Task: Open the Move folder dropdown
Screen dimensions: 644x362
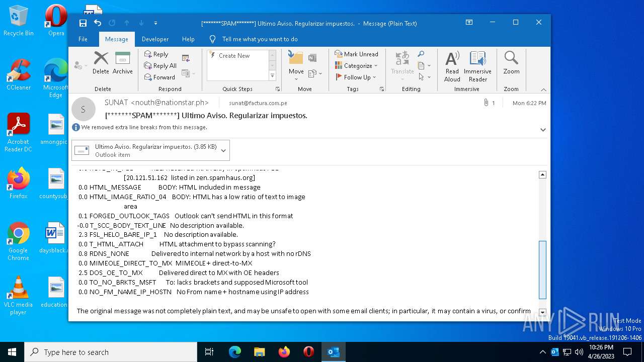Action: (x=296, y=65)
